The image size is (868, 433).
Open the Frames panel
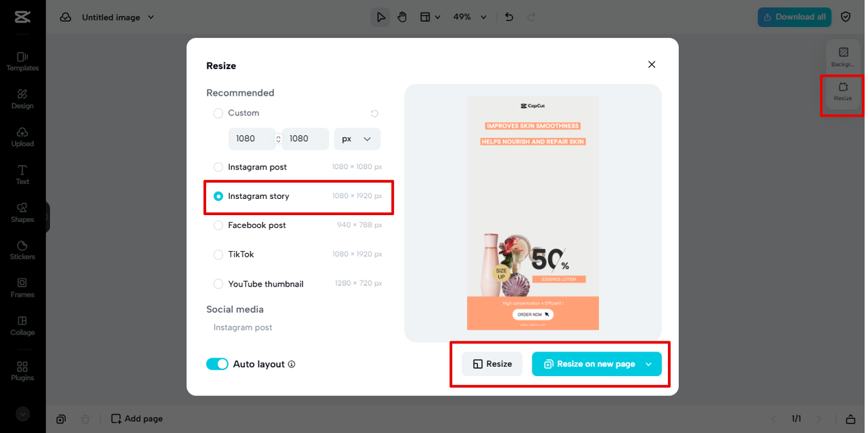point(22,288)
